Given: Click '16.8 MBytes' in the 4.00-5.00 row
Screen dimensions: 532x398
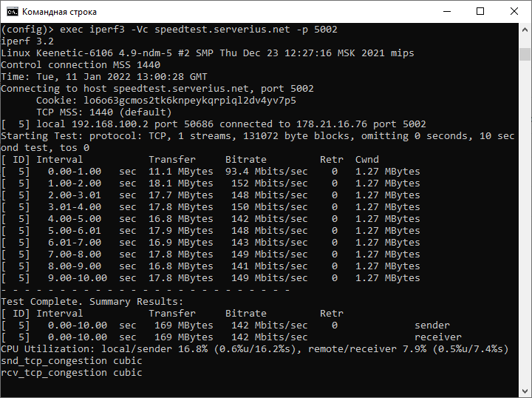Looking at the screenshot, I should click(x=181, y=219).
